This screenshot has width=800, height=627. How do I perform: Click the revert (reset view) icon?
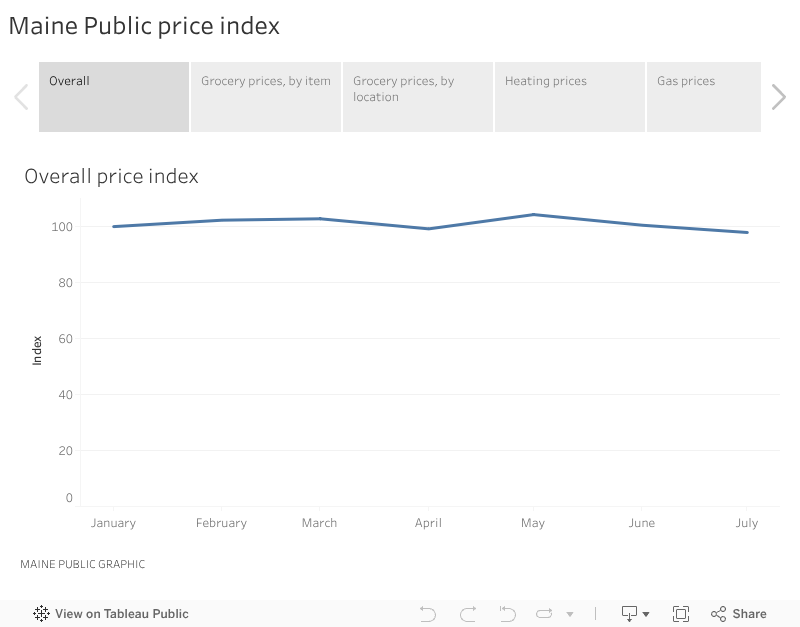(507, 614)
